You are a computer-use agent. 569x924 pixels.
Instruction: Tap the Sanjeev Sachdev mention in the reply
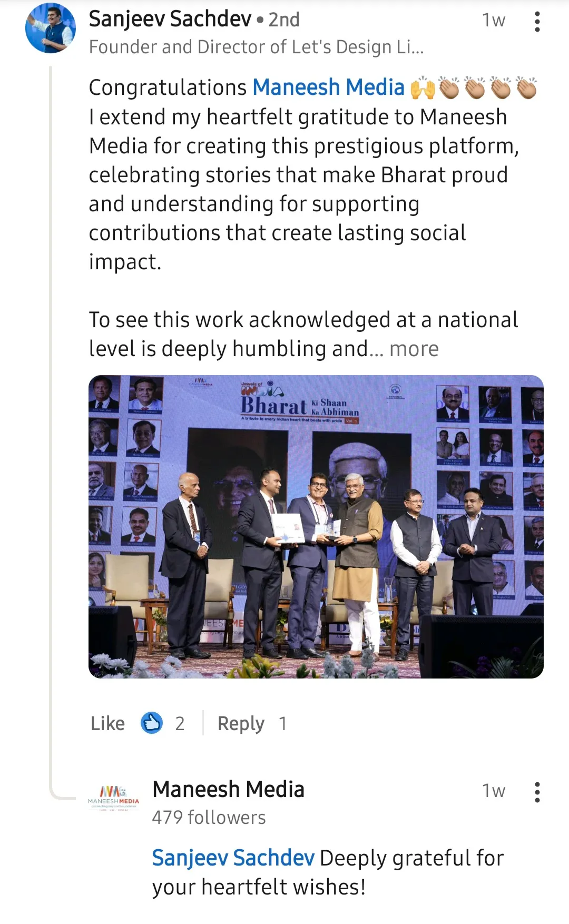point(233,858)
